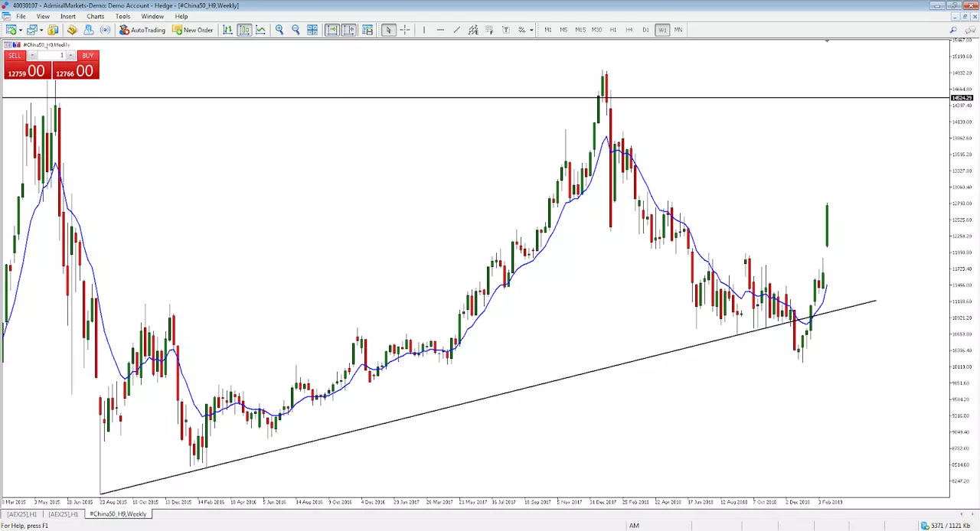The image size is (980, 531).
Task: Switch timeframe to D1
Action: pos(645,30)
